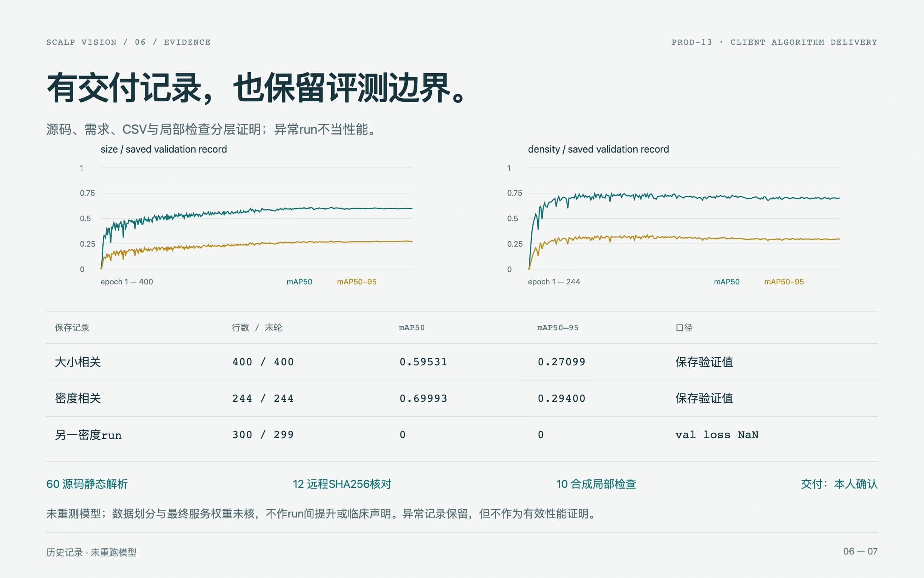Click chart title 'size / saved validation record'
This screenshot has width=924, height=578.
tap(164, 149)
